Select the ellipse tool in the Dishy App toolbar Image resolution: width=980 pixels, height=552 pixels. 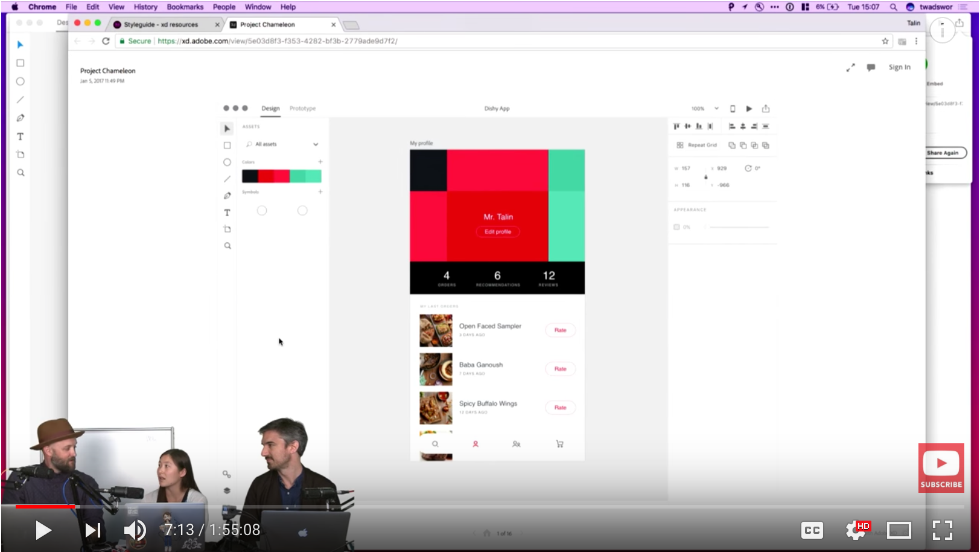pyautogui.click(x=227, y=162)
